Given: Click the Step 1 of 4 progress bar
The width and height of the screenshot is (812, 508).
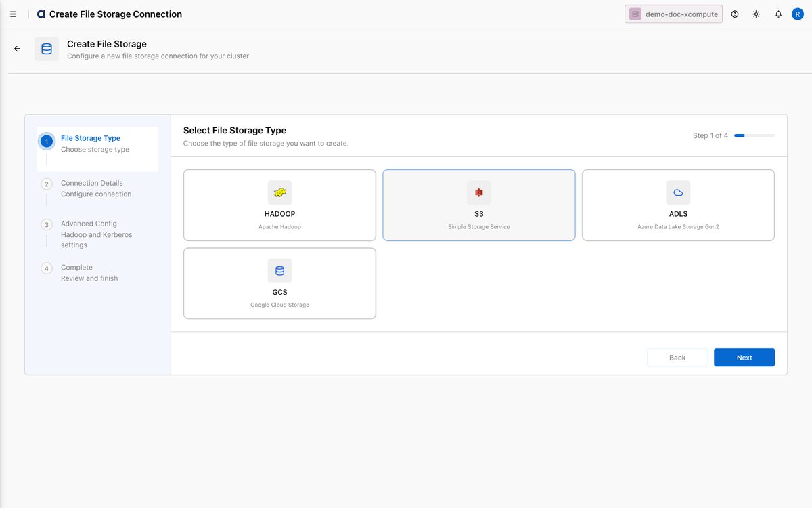Looking at the screenshot, I should pyautogui.click(x=754, y=135).
